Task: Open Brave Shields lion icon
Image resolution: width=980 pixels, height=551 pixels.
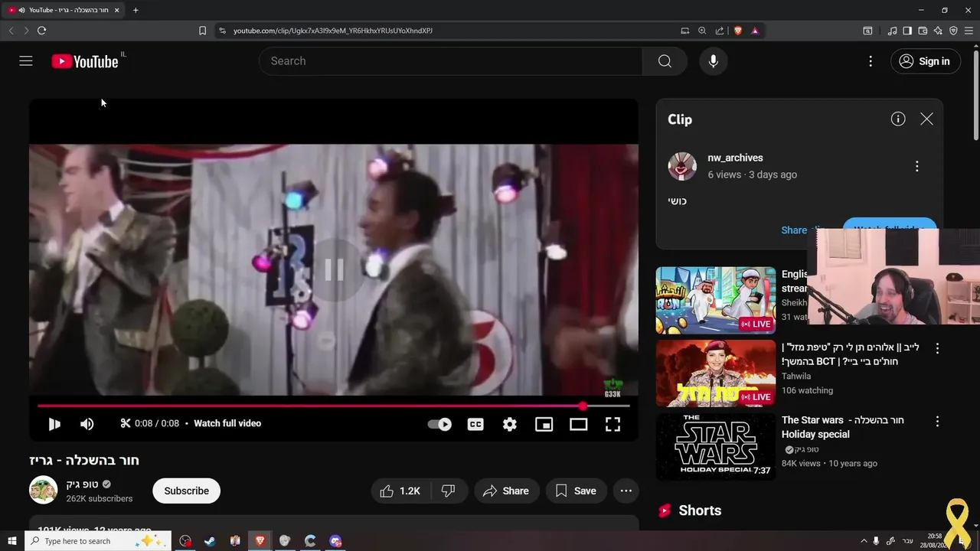Action: click(738, 31)
